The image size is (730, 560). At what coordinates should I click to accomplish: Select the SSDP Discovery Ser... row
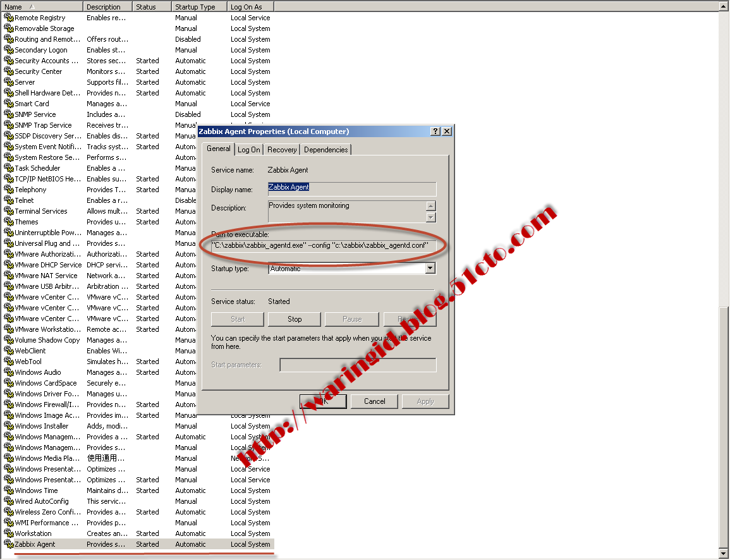pyautogui.click(x=100, y=136)
